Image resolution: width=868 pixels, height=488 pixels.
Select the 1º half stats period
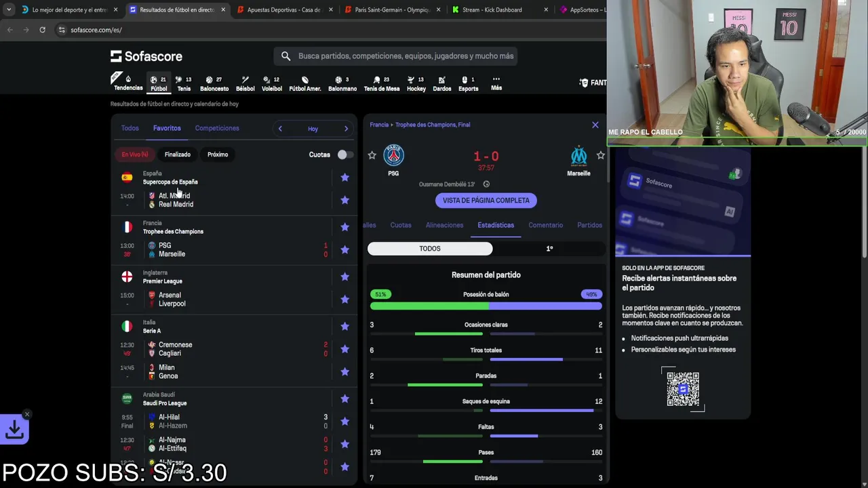tap(549, 249)
